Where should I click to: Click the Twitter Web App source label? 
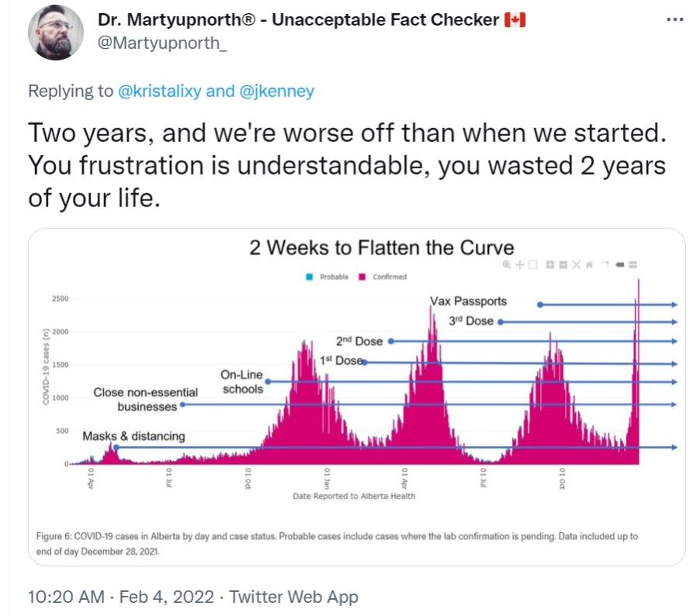(x=294, y=597)
